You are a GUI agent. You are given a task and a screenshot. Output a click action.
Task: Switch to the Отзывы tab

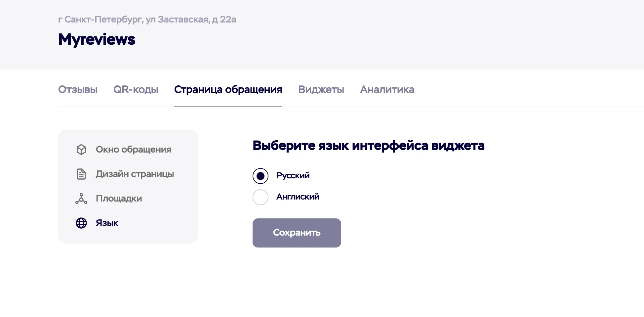click(x=78, y=90)
